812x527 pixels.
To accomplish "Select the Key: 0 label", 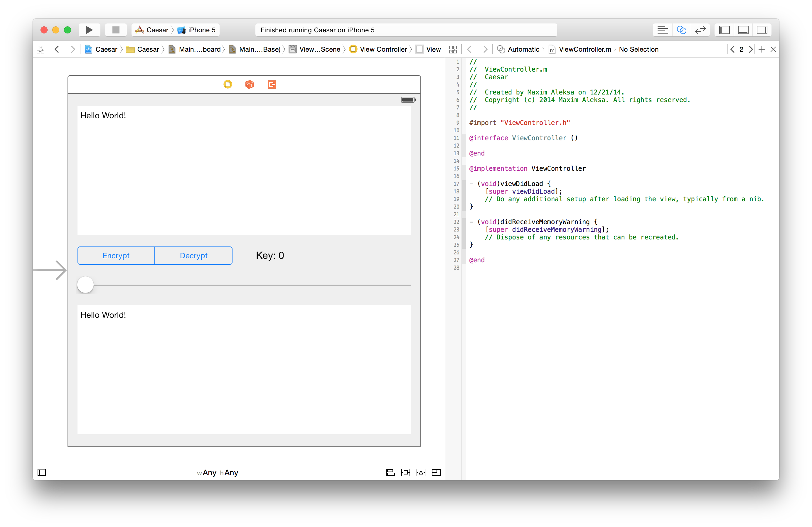I will click(270, 256).
